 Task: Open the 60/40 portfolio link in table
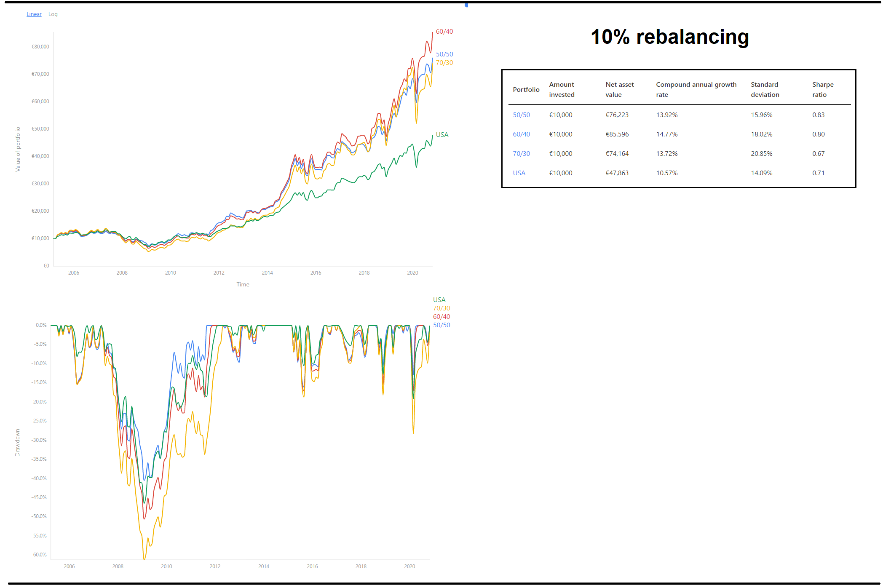tap(521, 134)
